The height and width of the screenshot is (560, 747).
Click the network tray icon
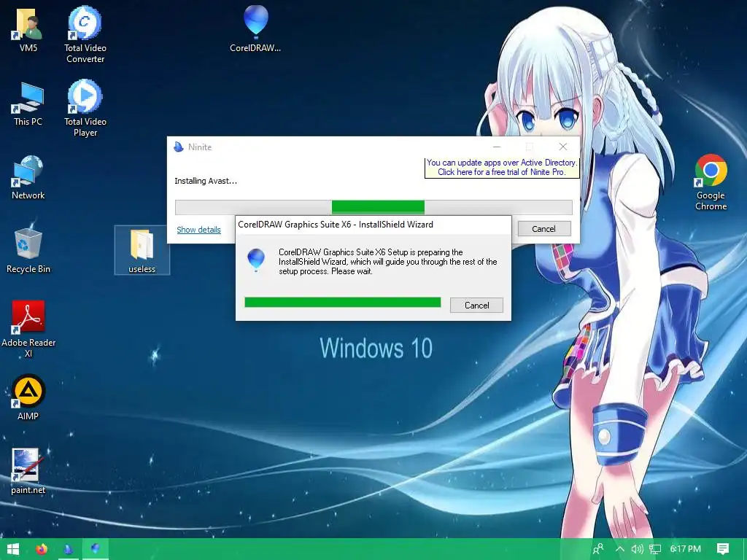(655, 549)
